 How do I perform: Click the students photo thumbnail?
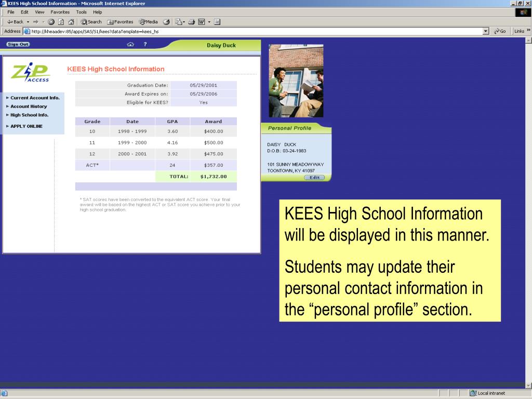click(x=296, y=81)
